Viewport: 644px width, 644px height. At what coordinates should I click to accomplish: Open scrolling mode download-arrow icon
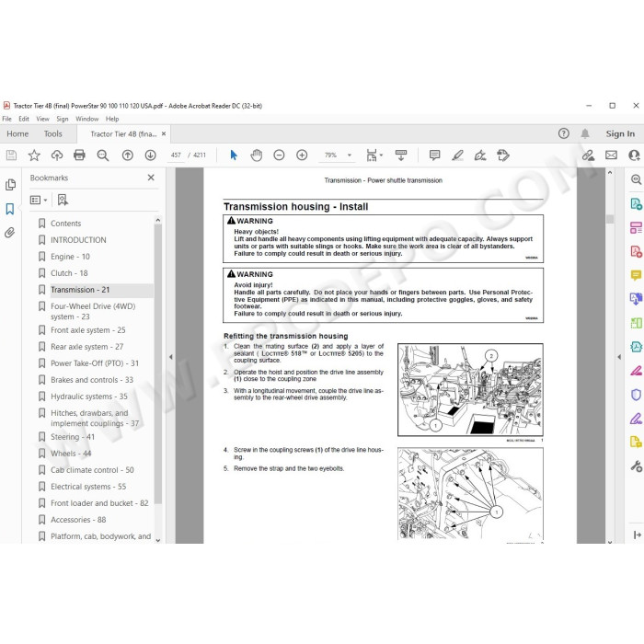point(401,155)
